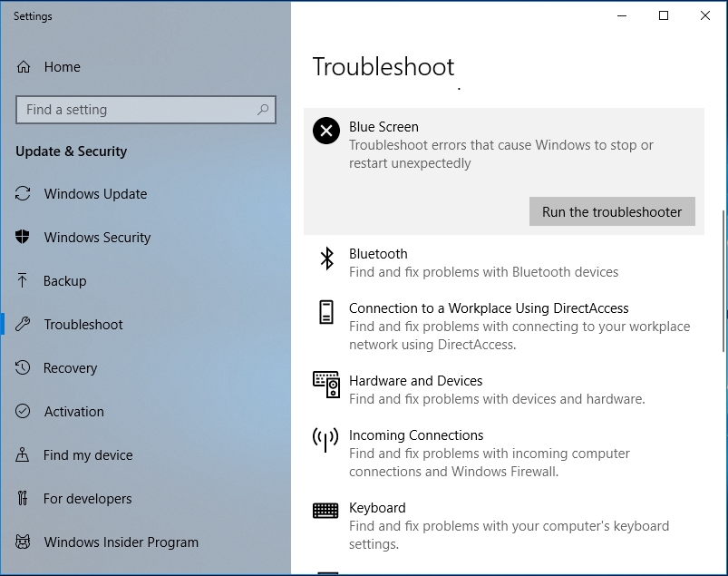Close the Settings window
The image size is (728, 576).
(705, 15)
